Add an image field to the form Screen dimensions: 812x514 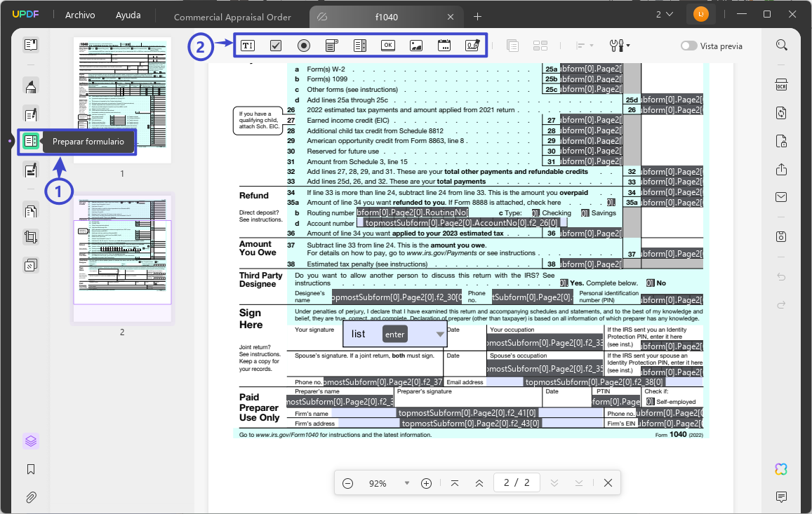[x=415, y=45]
